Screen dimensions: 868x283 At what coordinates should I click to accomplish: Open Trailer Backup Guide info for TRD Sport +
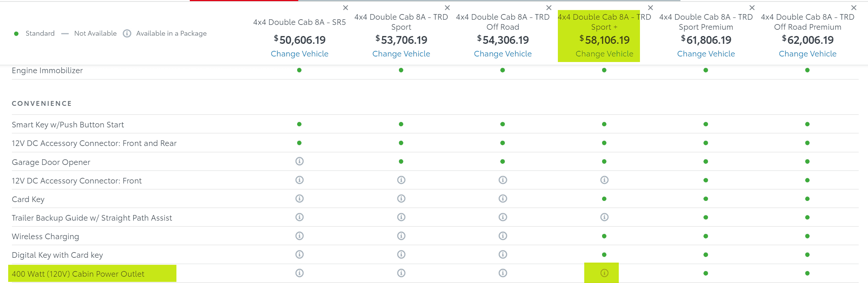pyautogui.click(x=604, y=217)
